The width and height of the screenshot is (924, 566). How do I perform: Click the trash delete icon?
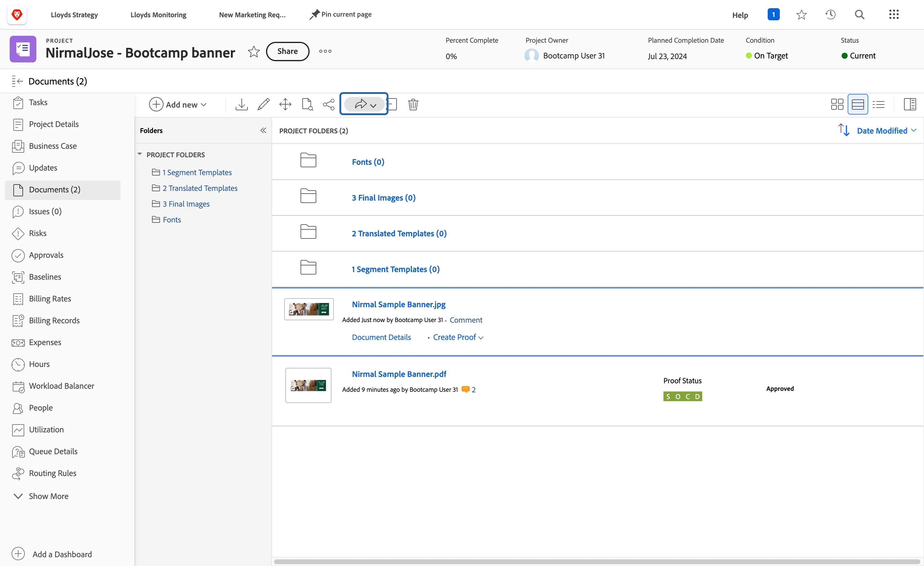(x=413, y=104)
